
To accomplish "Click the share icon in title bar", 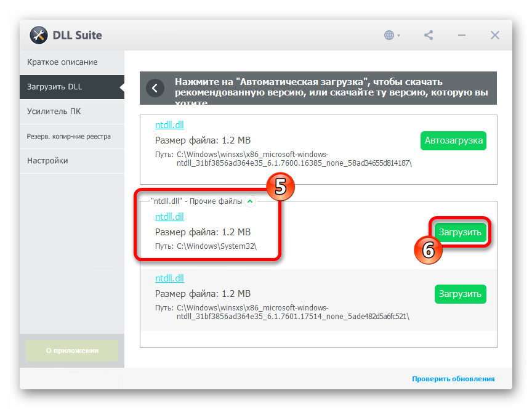I will [x=429, y=35].
